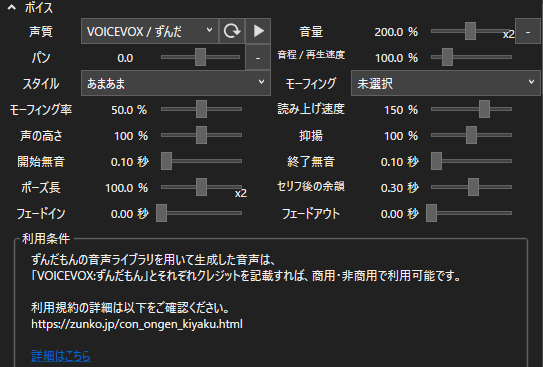This screenshot has width=543, height=367.
Task: Adjust the 抑揚 slider
Action: tap(471, 135)
